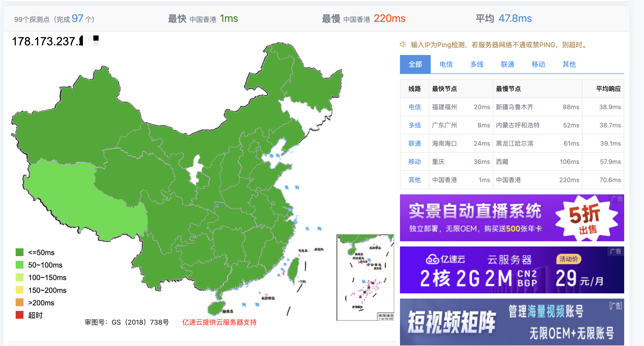Image resolution: width=644 pixels, height=346 pixels.
Task: Click the speaker notice icon
Action: (403, 45)
